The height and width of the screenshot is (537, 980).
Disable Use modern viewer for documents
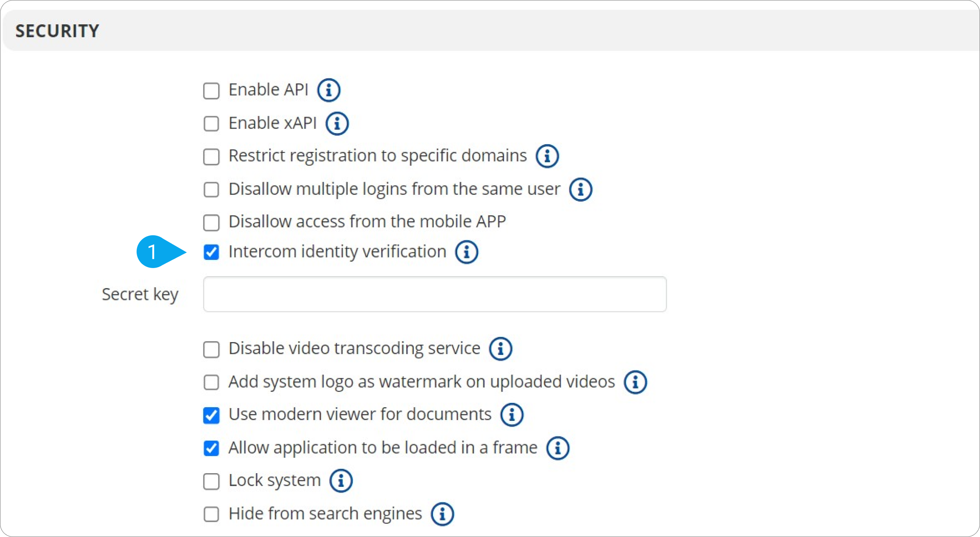click(211, 415)
